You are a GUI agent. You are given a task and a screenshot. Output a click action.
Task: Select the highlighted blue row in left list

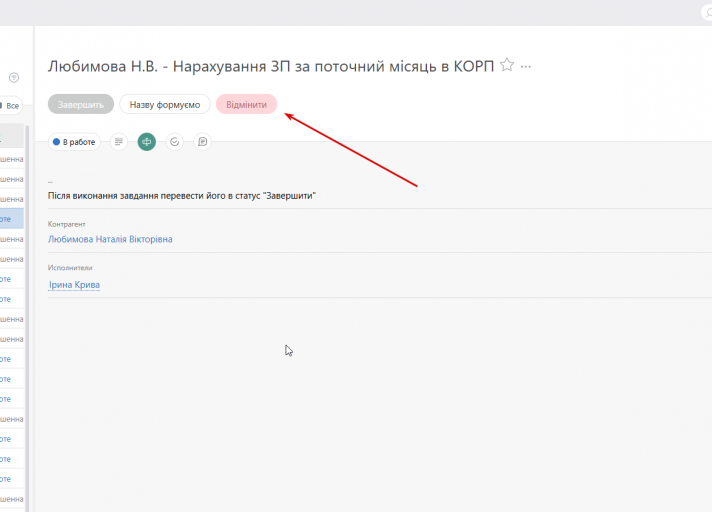pos(12,219)
